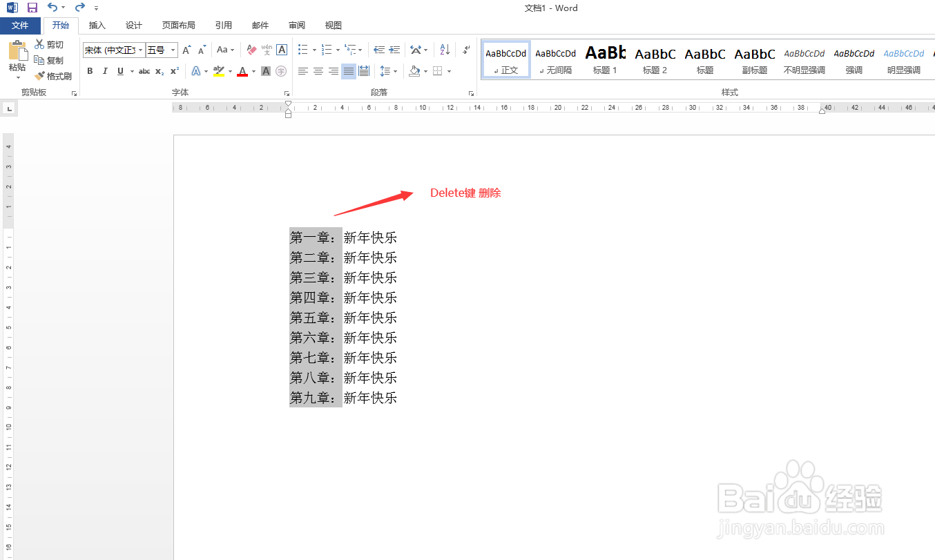This screenshot has width=935, height=560.
Task: Click the Sort A-Z icon
Action: click(x=445, y=50)
